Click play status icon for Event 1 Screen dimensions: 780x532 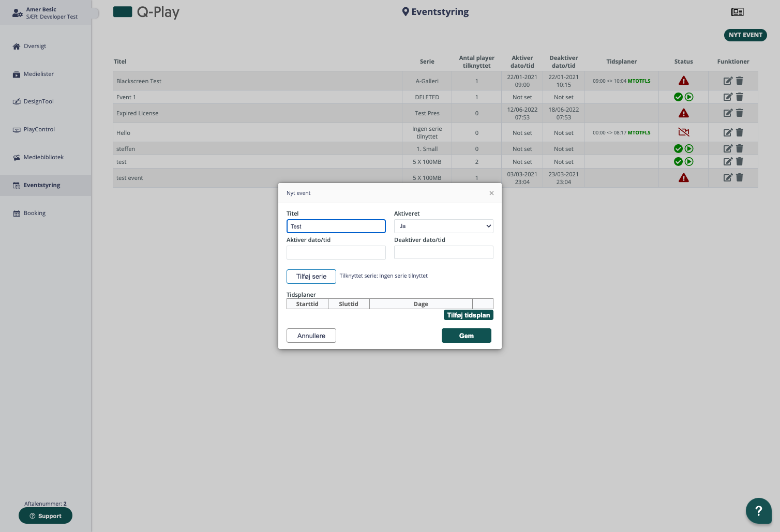tap(689, 97)
